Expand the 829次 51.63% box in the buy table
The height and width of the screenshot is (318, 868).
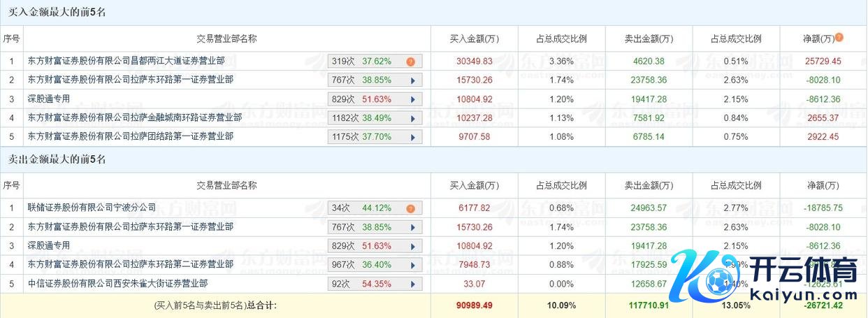(413, 99)
